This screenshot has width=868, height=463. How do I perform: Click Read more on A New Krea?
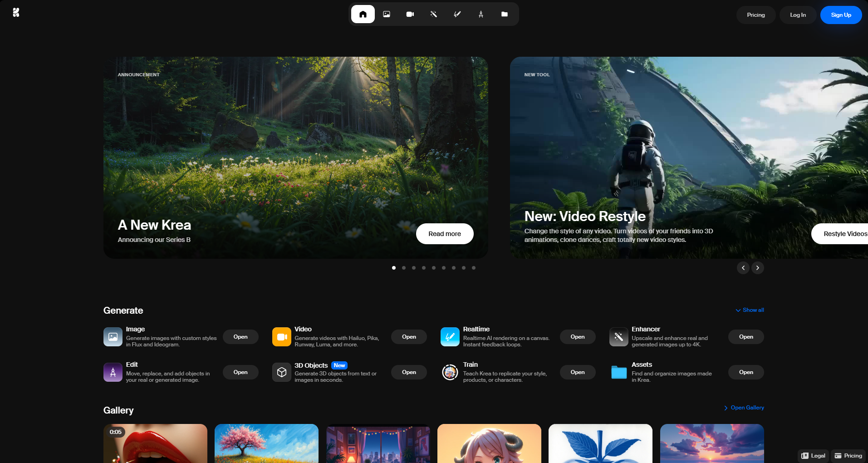click(445, 234)
